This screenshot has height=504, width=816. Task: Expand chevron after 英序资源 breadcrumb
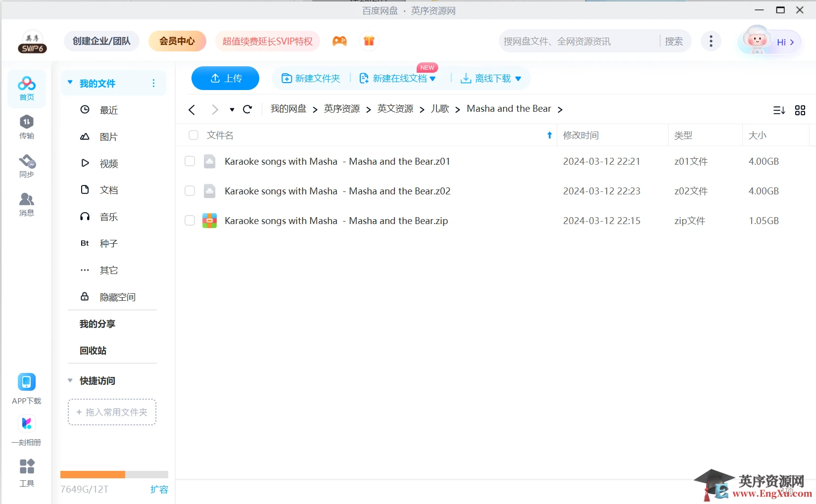pyautogui.click(x=368, y=110)
